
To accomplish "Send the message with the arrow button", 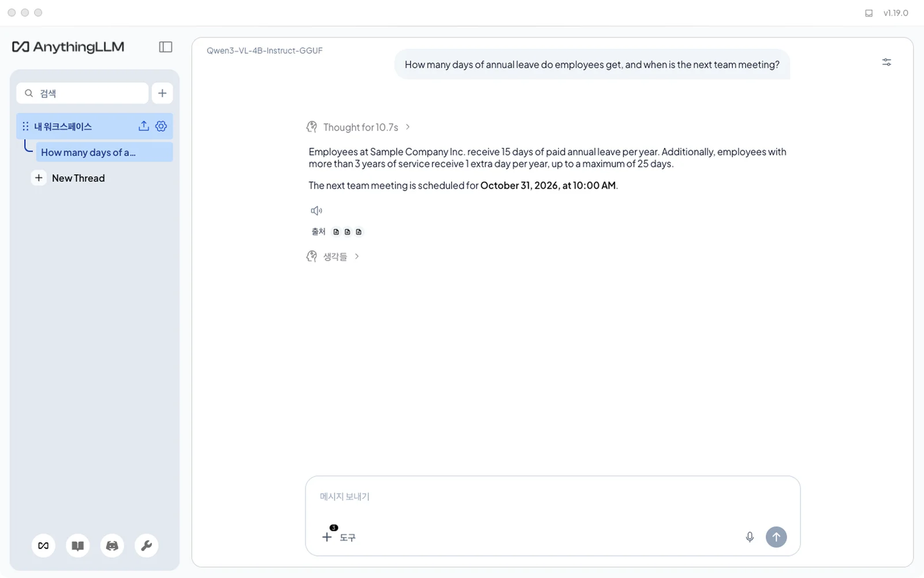I will coord(776,537).
